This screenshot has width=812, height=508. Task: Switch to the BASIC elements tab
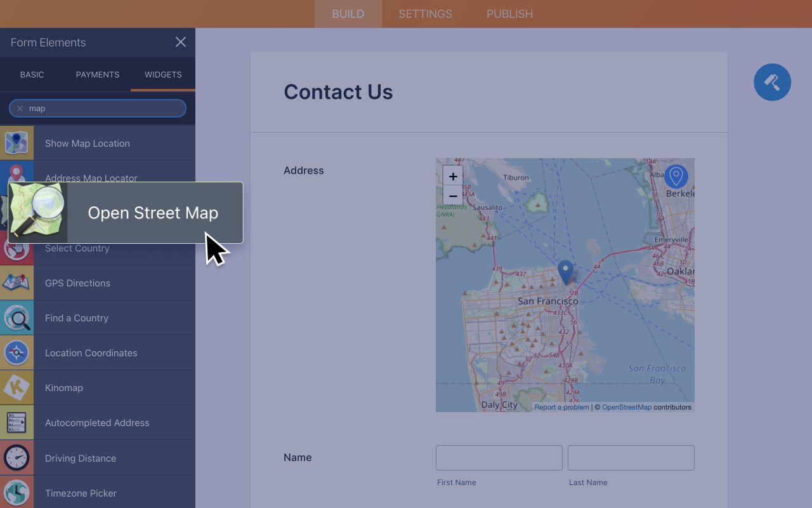(32, 74)
